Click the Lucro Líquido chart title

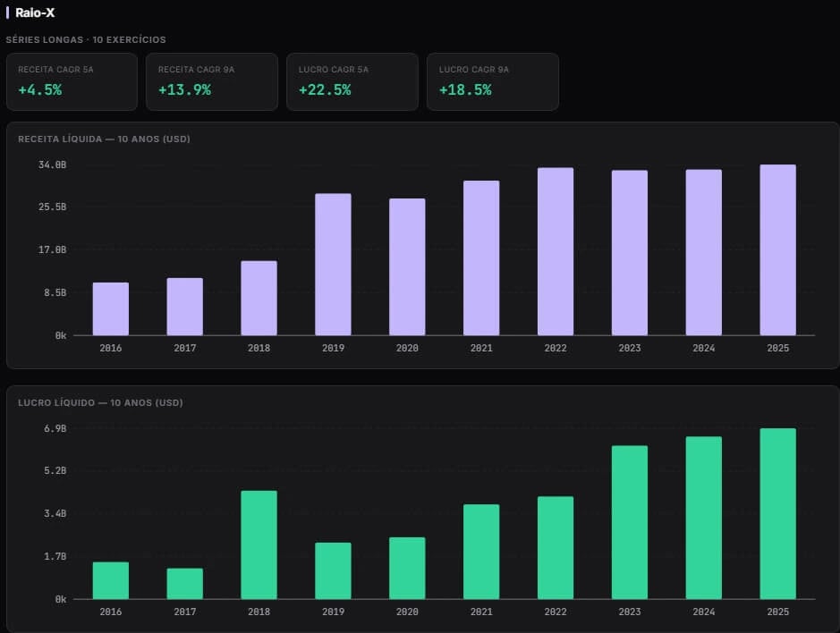pos(100,402)
